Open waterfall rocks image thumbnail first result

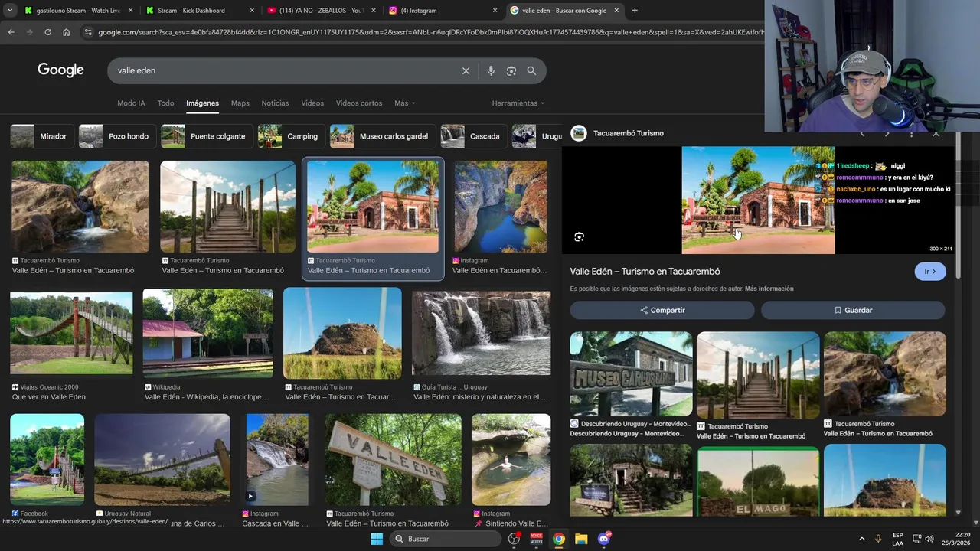(x=80, y=207)
